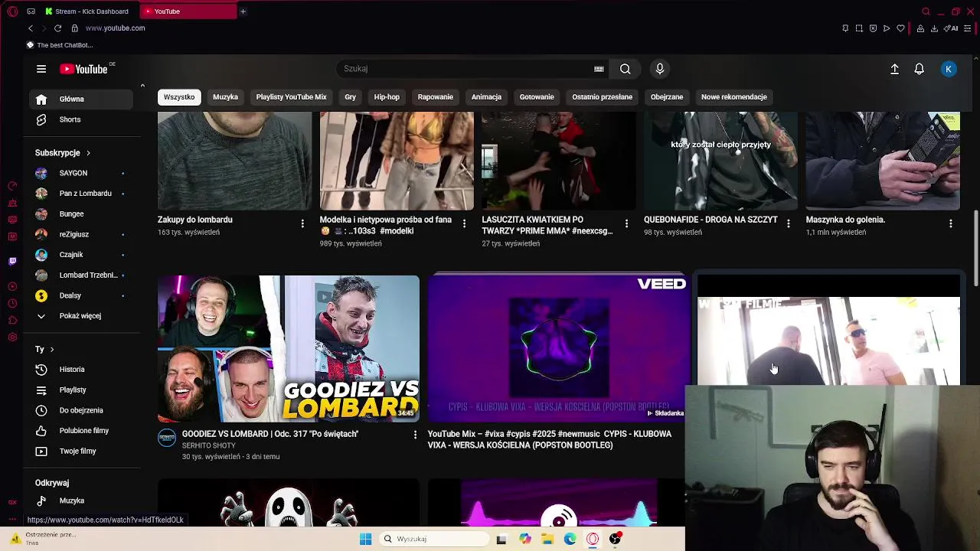Open SAYGON channel subscription
This screenshot has height=551, width=980.
pyautogui.click(x=82, y=173)
